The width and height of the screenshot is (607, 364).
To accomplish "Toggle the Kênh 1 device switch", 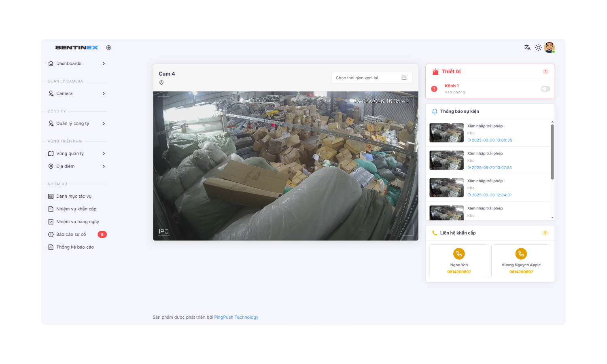I will (x=545, y=89).
